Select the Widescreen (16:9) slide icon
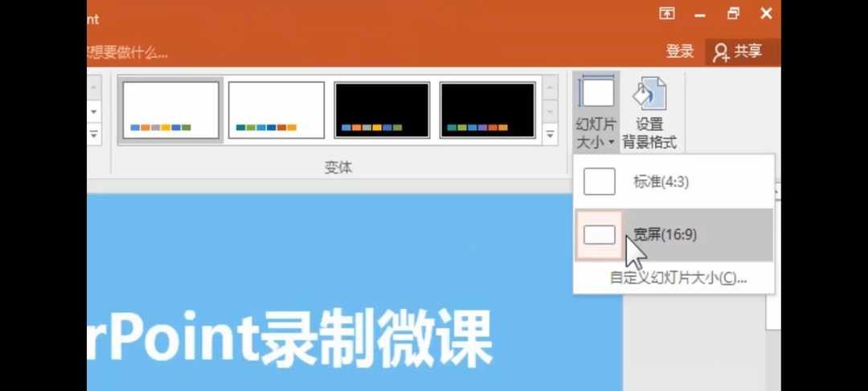 point(599,235)
